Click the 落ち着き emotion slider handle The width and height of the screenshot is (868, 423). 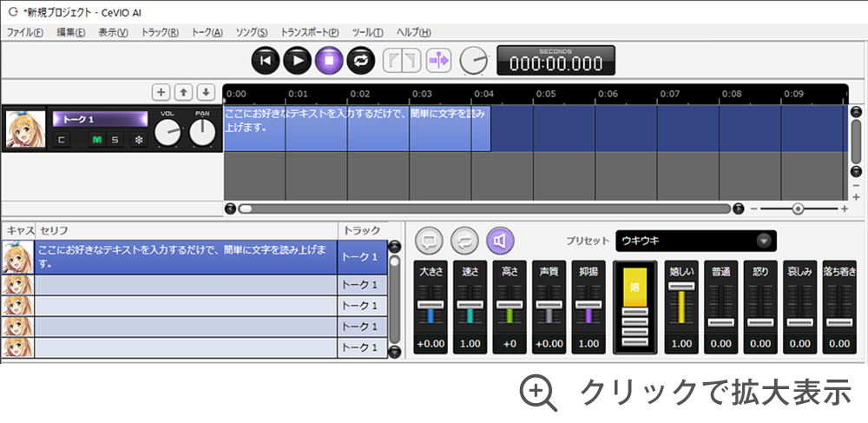tap(839, 323)
